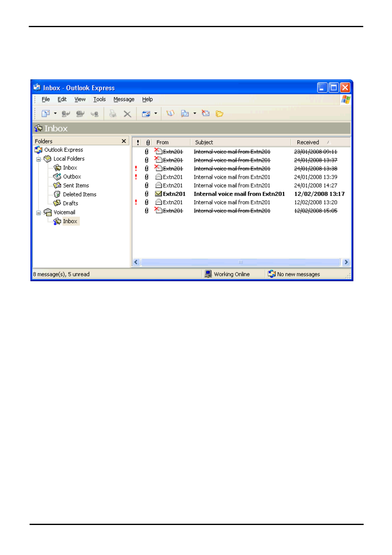The height and width of the screenshot is (555, 392).
Task: Click the horizontal scrollbar thumb
Action: tap(240, 262)
